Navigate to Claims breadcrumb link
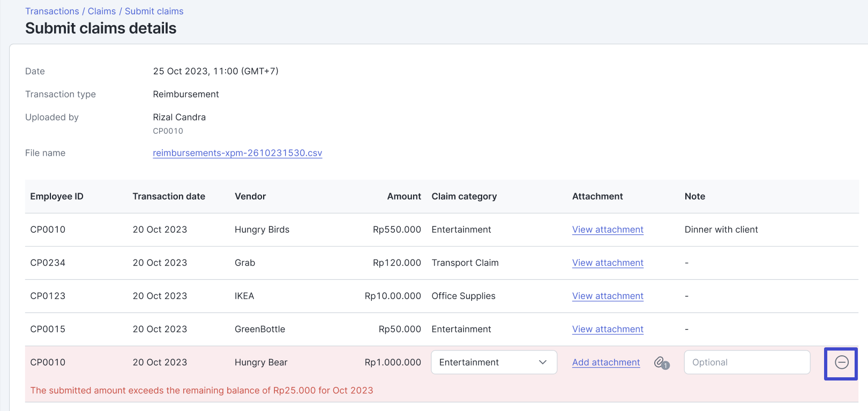868x411 pixels. pos(102,11)
